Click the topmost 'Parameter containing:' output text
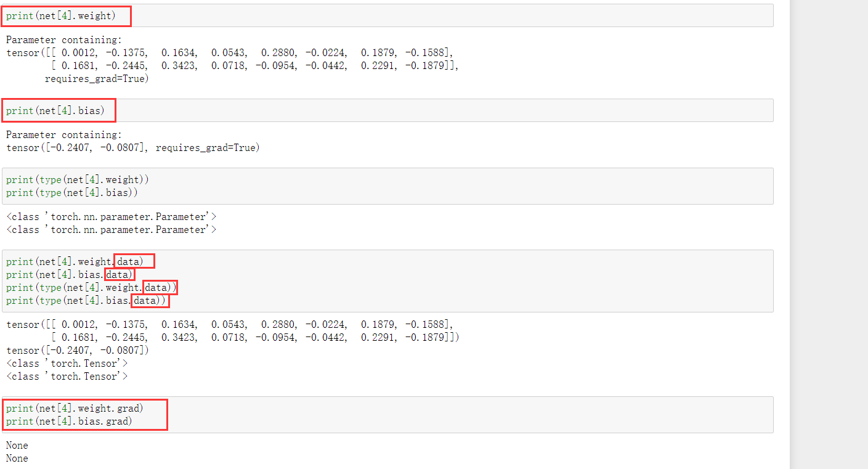The width and height of the screenshot is (868, 469). pos(64,39)
